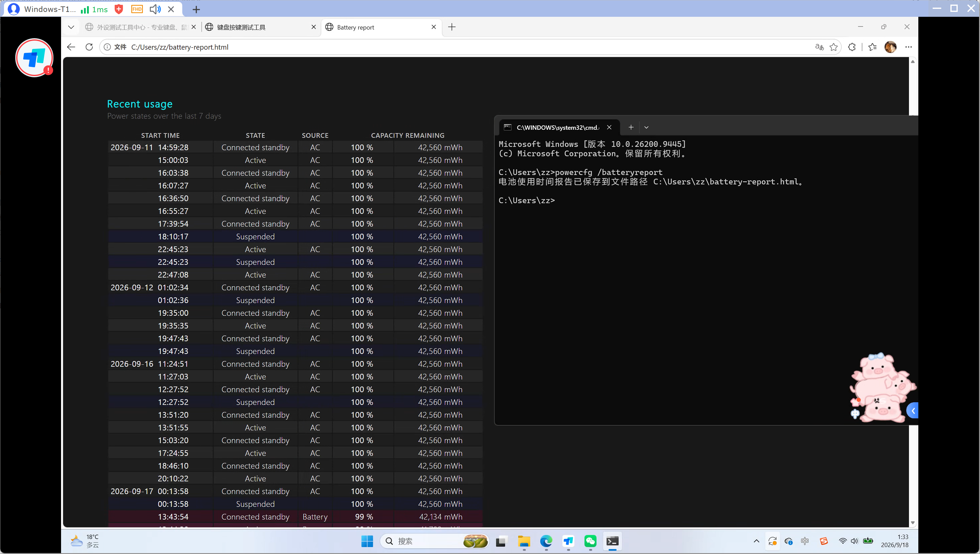Open the terminal new-profile dropdown arrow
This screenshot has height=554, width=980.
tap(646, 127)
